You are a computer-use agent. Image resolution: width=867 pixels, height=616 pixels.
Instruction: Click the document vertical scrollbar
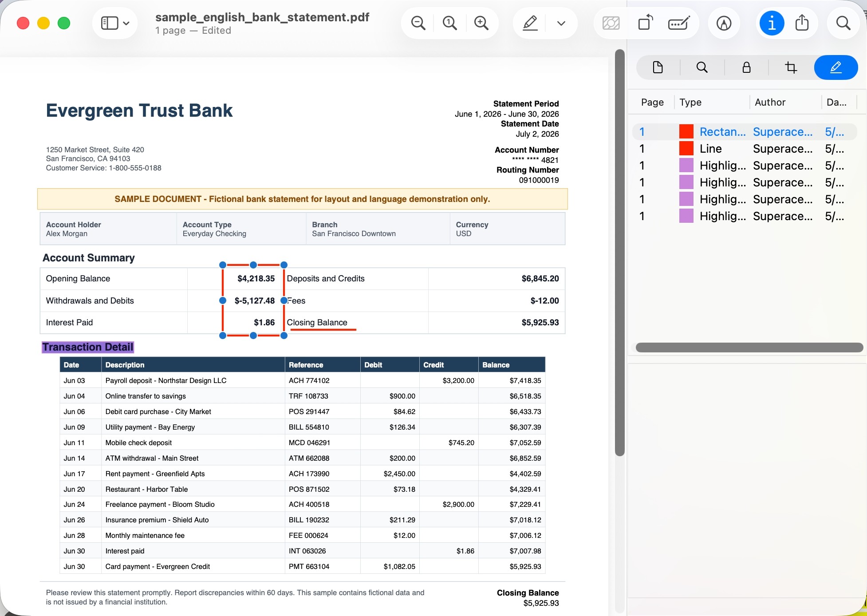tap(620, 253)
